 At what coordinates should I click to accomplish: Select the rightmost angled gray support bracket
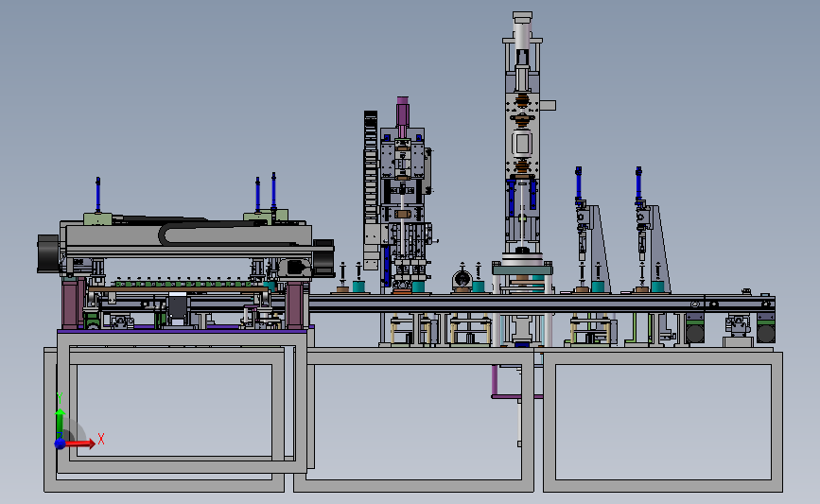[x=660, y=249]
